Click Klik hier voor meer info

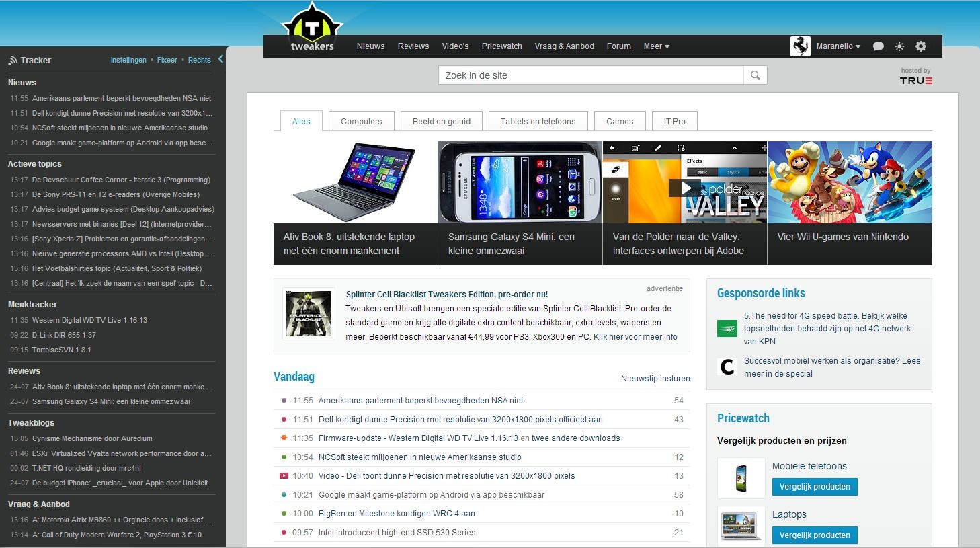[635, 337]
